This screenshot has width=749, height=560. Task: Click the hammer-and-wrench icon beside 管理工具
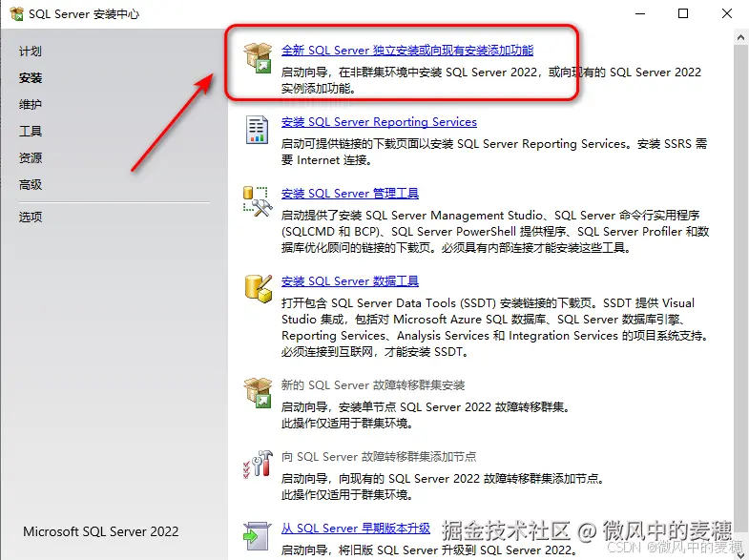tap(258, 201)
